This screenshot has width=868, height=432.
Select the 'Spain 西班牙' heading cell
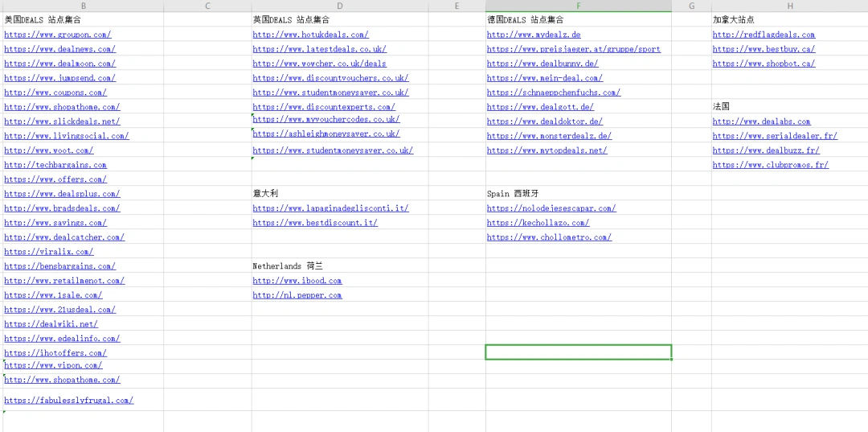[x=514, y=194]
